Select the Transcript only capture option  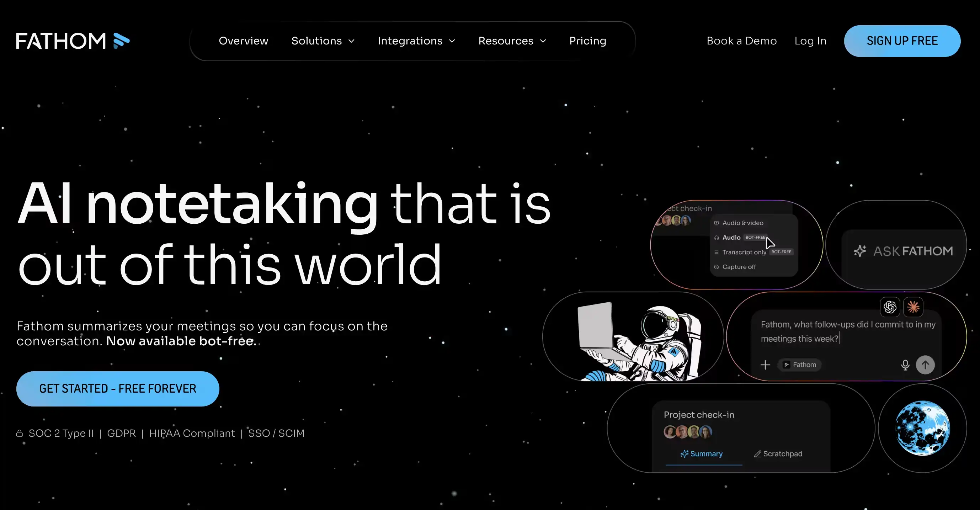(753, 252)
